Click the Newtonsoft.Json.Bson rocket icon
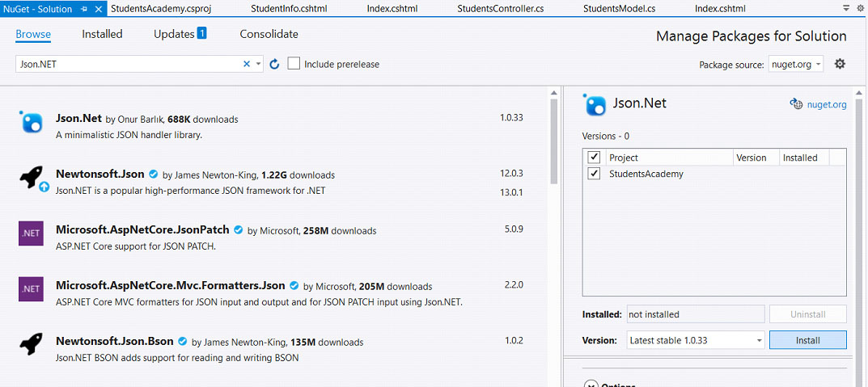 (31, 344)
